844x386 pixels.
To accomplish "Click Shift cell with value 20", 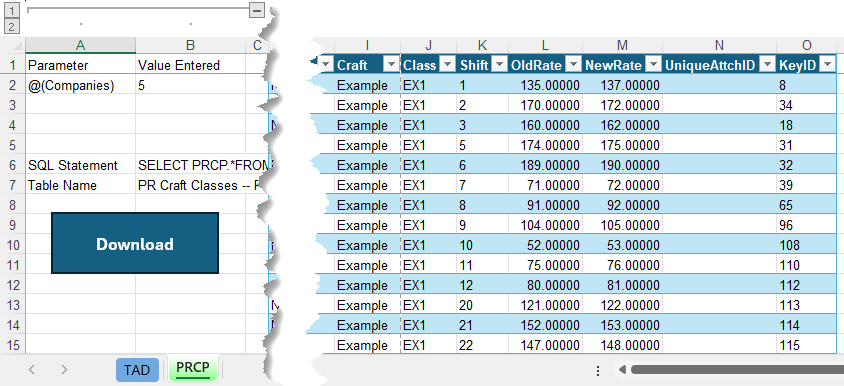I will (x=482, y=305).
